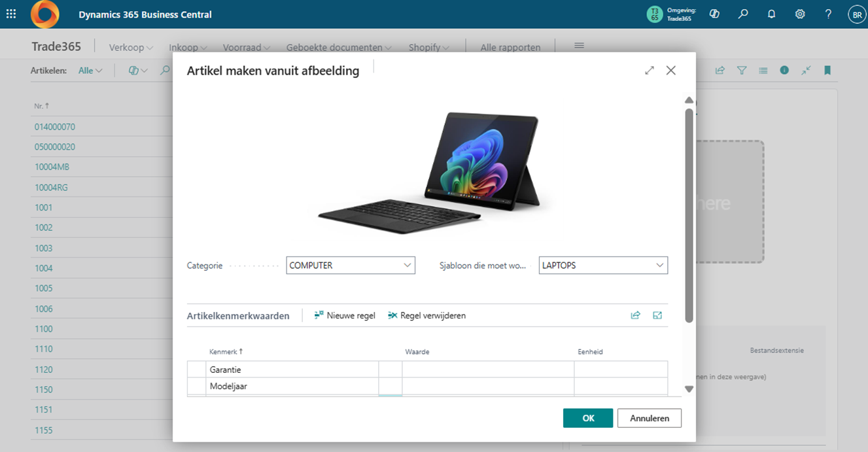Open the settings gear icon

pyautogui.click(x=800, y=14)
